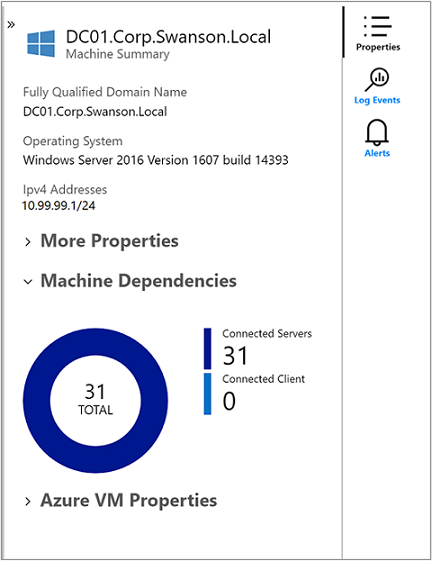Image resolution: width=432 pixels, height=561 pixels.
Task: Expand the More Properties chevron
Action: coord(28,242)
